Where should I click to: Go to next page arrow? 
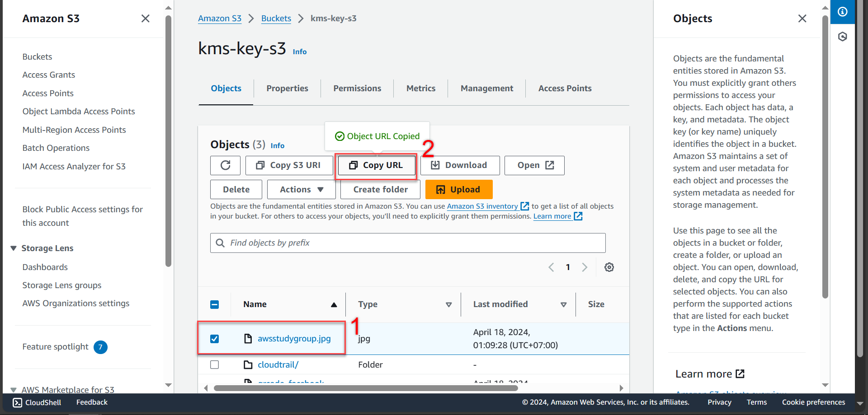[x=585, y=267]
